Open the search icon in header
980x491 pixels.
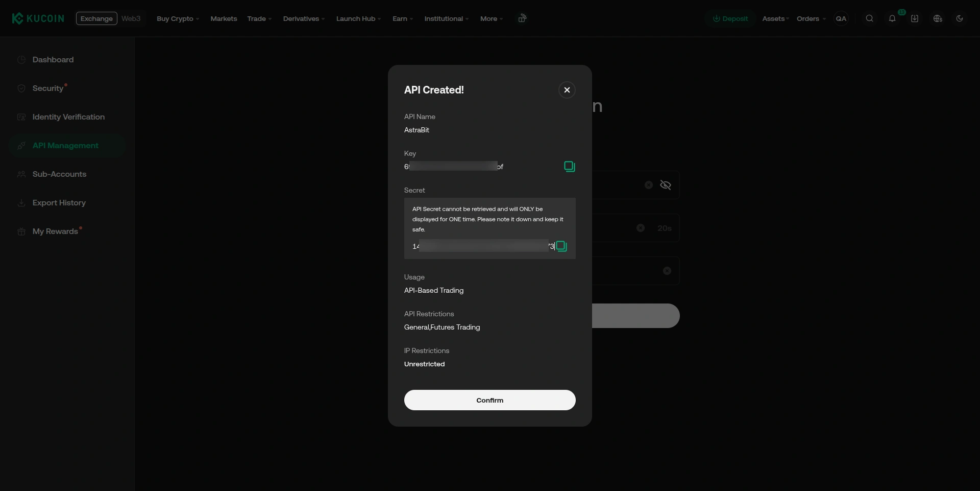point(870,18)
